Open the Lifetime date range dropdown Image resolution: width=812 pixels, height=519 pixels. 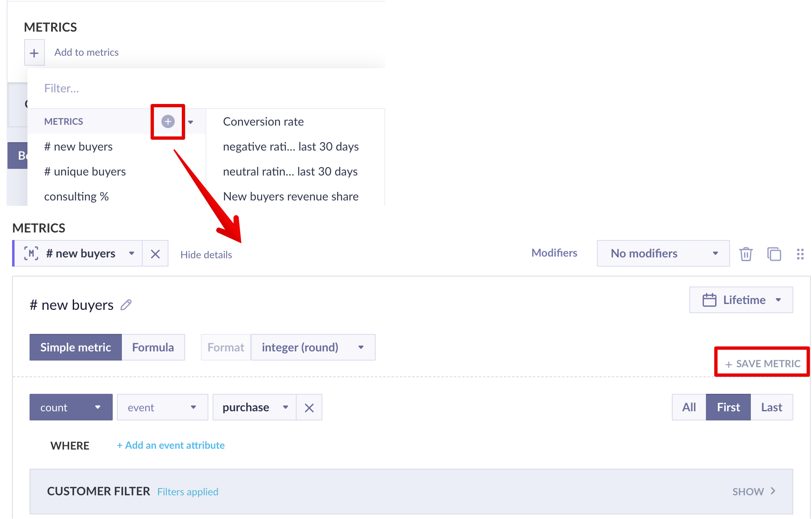click(741, 300)
